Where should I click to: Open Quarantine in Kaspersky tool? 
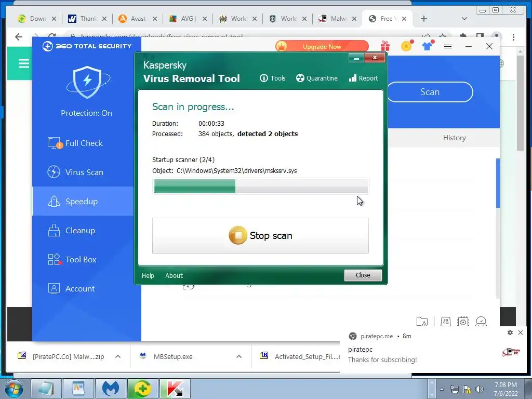[x=316, y=78]
